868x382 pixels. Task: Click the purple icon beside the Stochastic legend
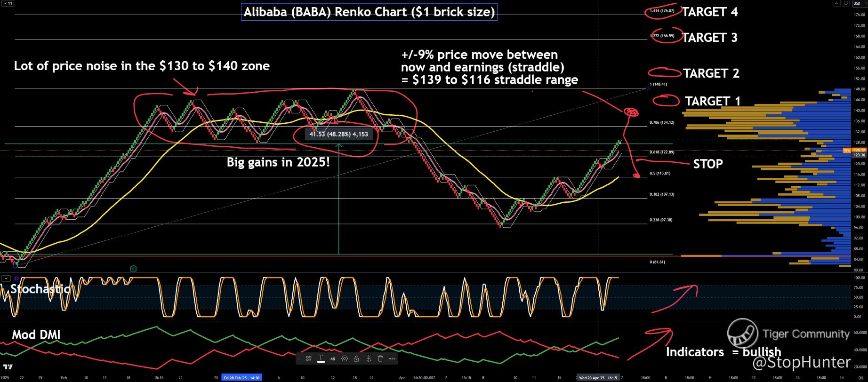(16, 279)
